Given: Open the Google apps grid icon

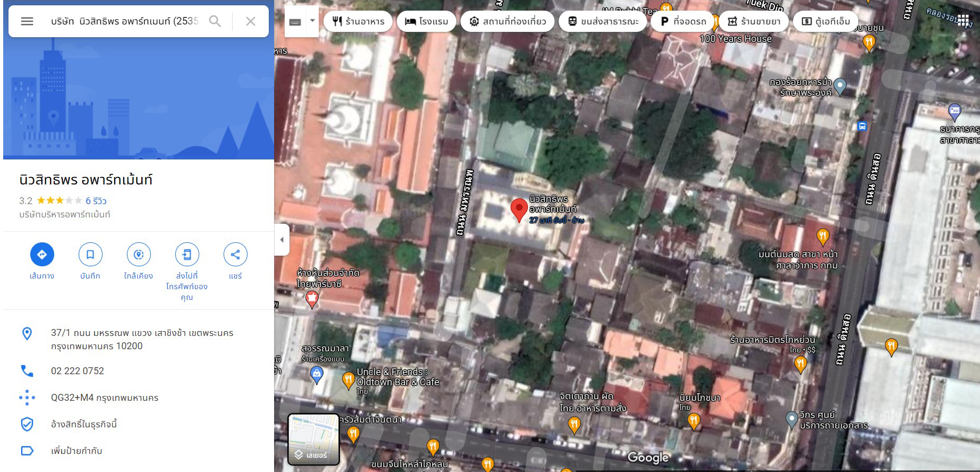Looking at the screenshot, I should [963, 21].
